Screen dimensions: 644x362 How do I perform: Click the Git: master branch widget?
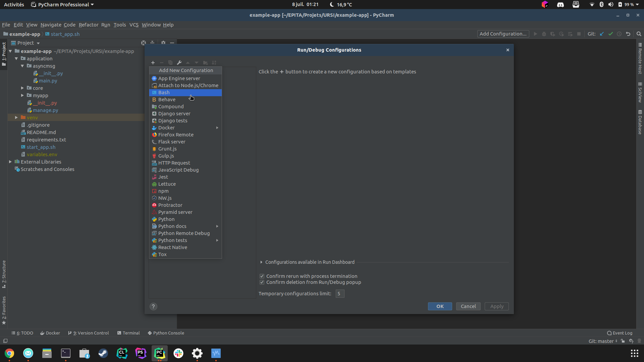coord(603,341)
